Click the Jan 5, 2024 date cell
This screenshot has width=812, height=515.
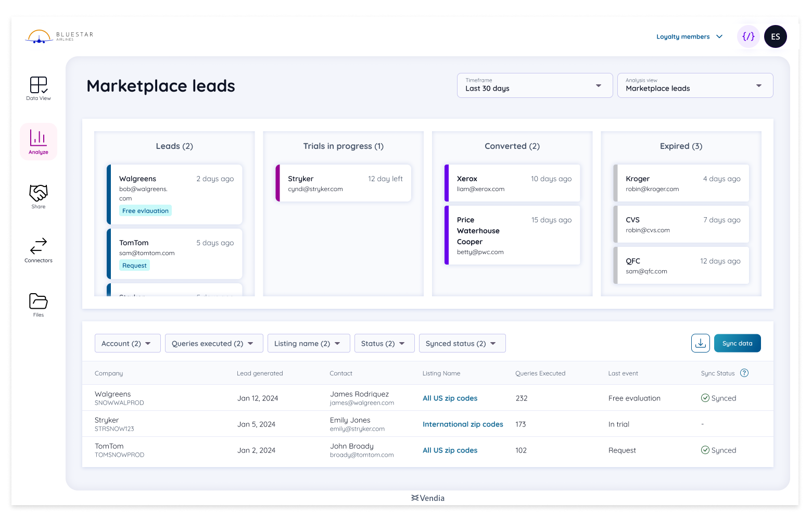click(x=256, y=424)
